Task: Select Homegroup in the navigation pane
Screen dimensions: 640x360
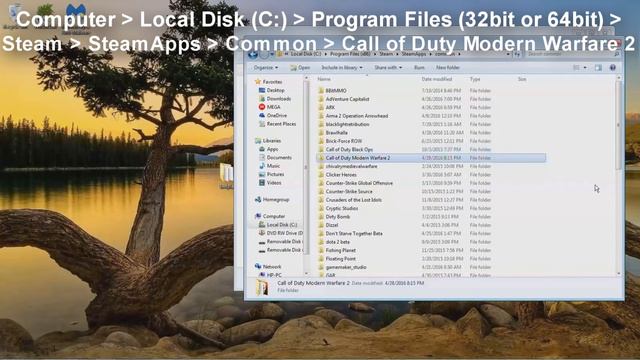Action: [x=272, y=200]
